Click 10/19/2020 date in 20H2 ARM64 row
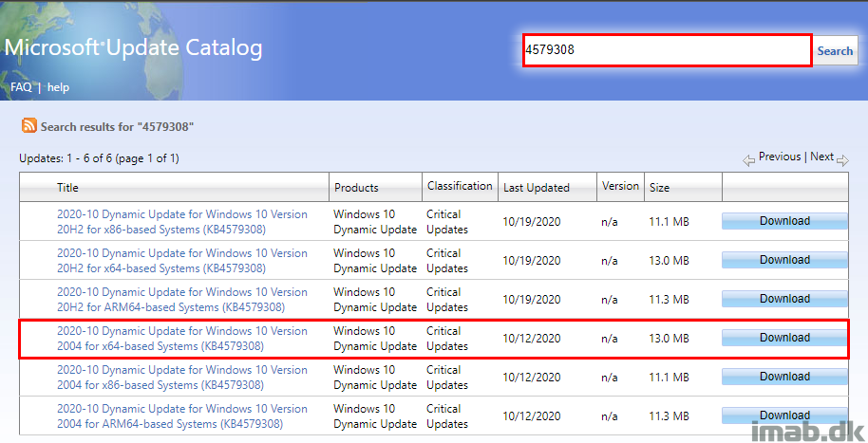This screenshot has height=443, width=868. coord(532,299)
